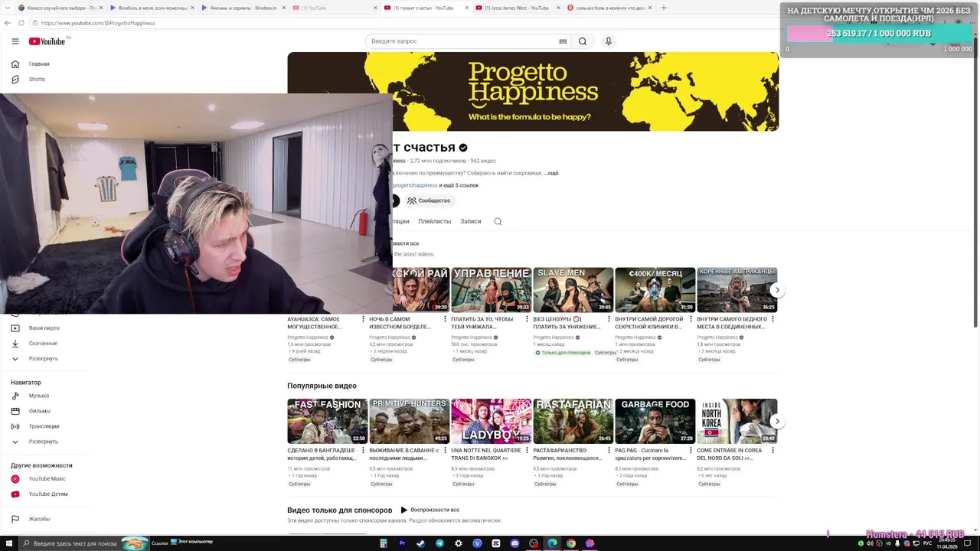Open the Записи channel tab
Screen dimensions: 980x551
coord(471,221)
